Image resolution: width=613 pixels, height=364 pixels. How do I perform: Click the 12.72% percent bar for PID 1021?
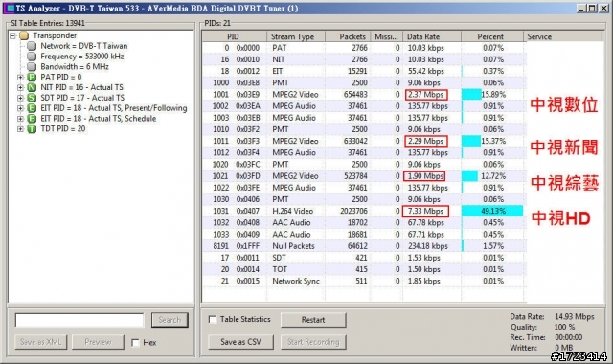[469, 176]
